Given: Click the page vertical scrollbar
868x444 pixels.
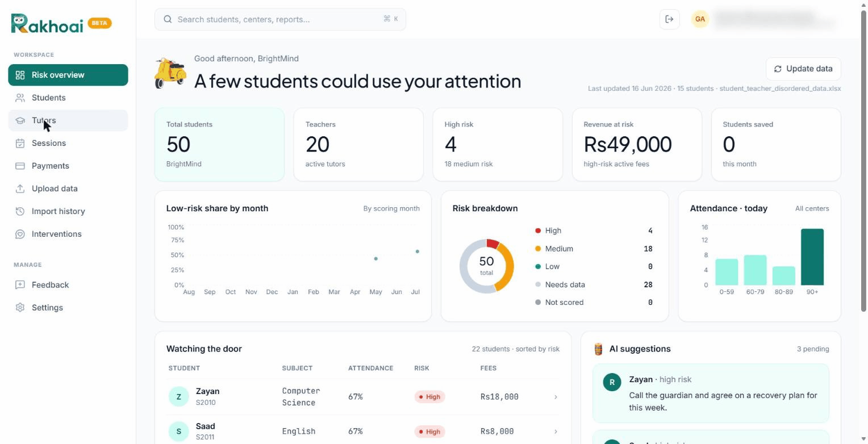Looking at the screenshot, I should tap(863, 161).
